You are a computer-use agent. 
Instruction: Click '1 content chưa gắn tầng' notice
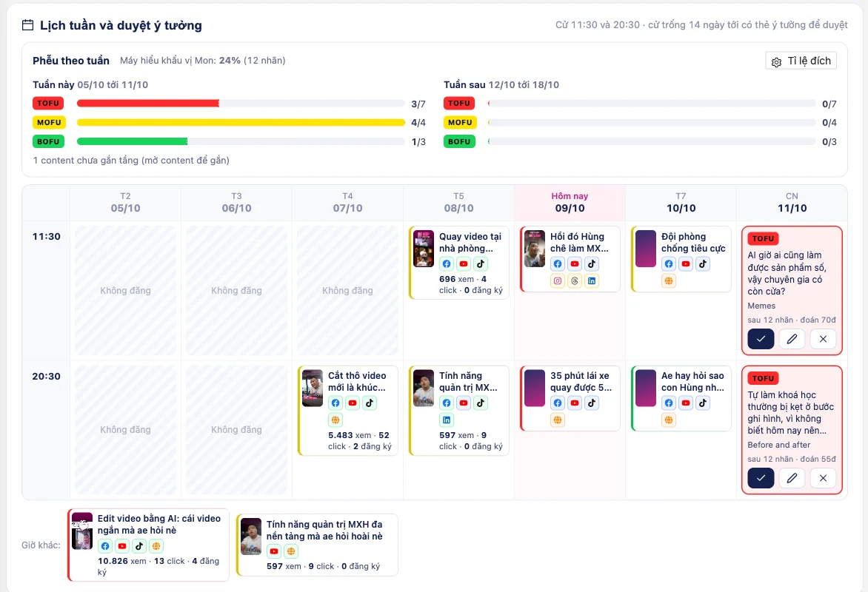pyautogui.click(x=131, y=161)
